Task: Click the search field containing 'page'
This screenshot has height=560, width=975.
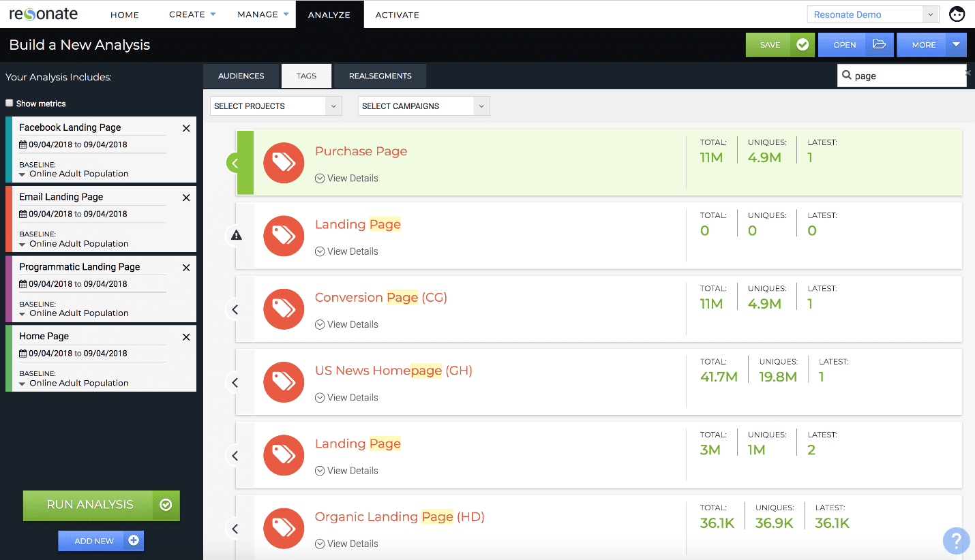Action: [905, 76]
